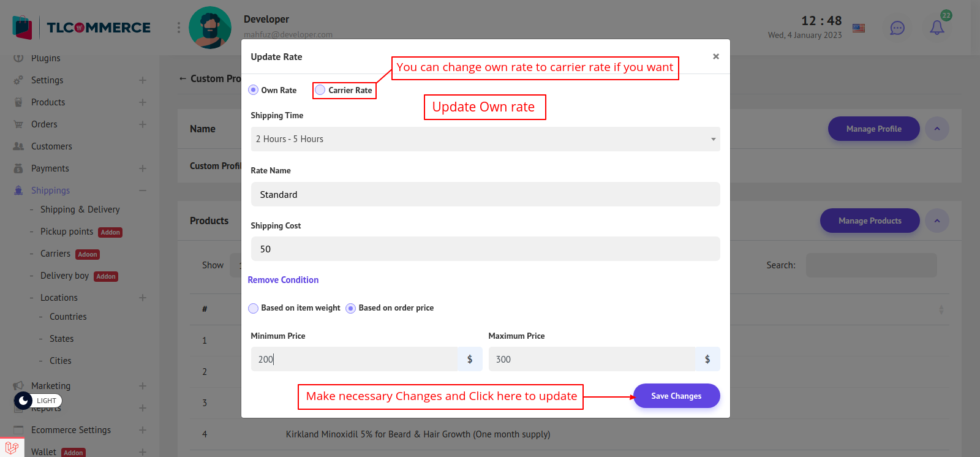This screenshot has height=457, width=980.
Task: Toggle the LIGHT theme mode switch
Action: [38, 401]
